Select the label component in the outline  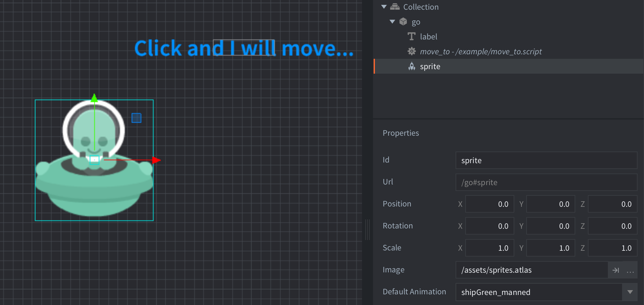[428, 37]
